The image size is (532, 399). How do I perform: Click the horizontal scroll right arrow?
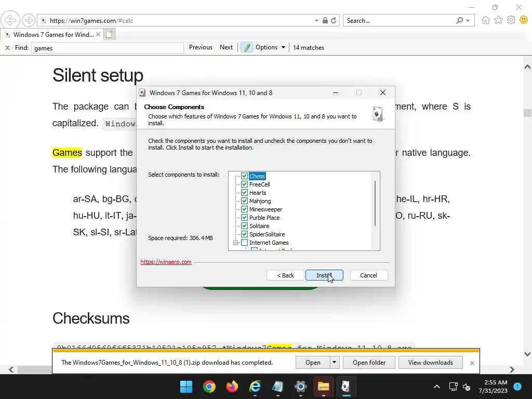pos(512,369)
